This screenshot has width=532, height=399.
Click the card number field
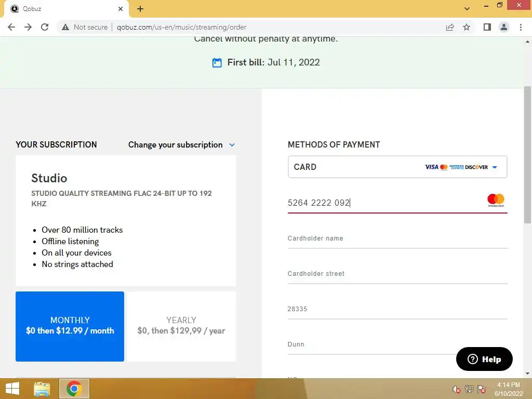397,203
